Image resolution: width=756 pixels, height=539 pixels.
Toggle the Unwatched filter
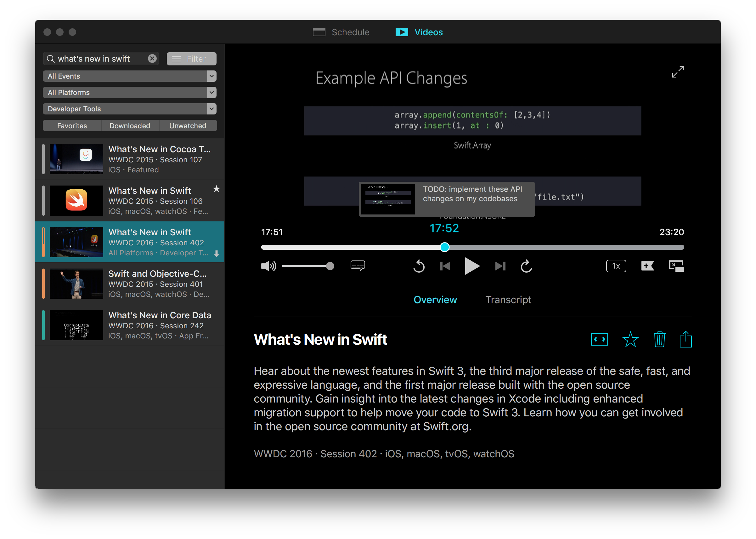pos(188,126)
